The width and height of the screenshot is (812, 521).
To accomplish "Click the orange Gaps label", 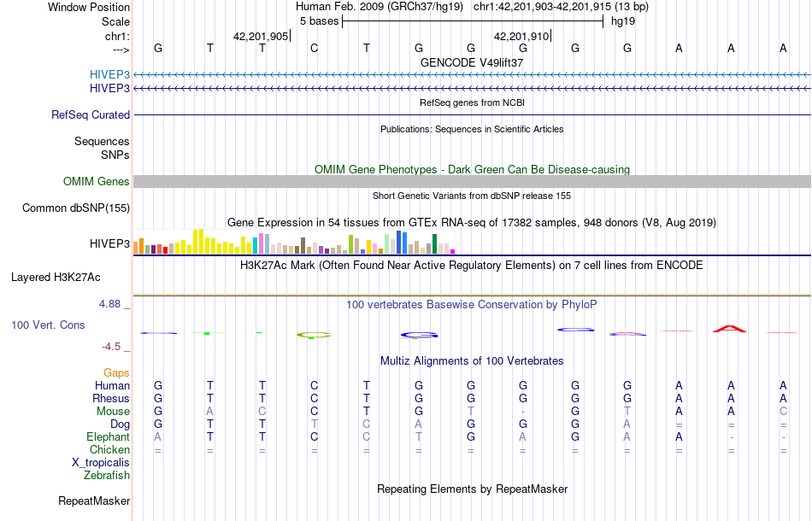I will (116, 372).
